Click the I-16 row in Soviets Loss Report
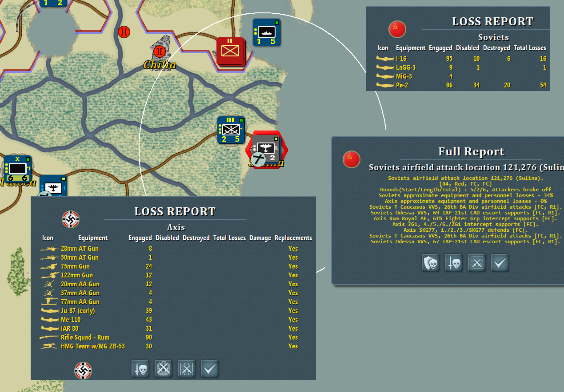Image resolution: width=564 pixels, height=392 pixels. tap(461, 59)
